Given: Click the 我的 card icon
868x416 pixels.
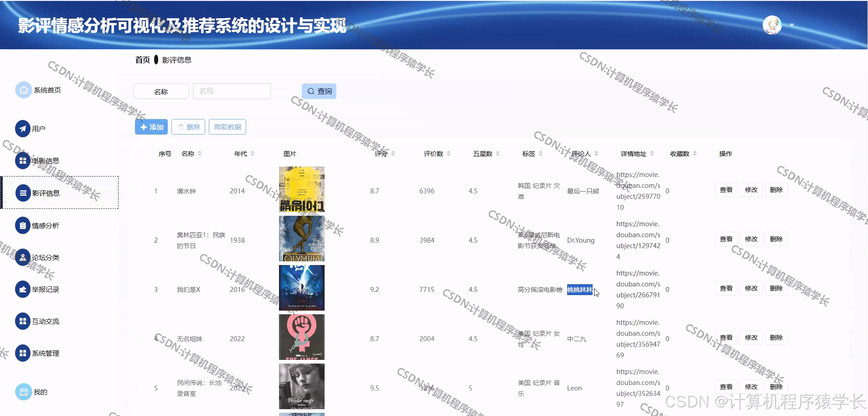Looking at the screenshot, I should pos(23,392).
